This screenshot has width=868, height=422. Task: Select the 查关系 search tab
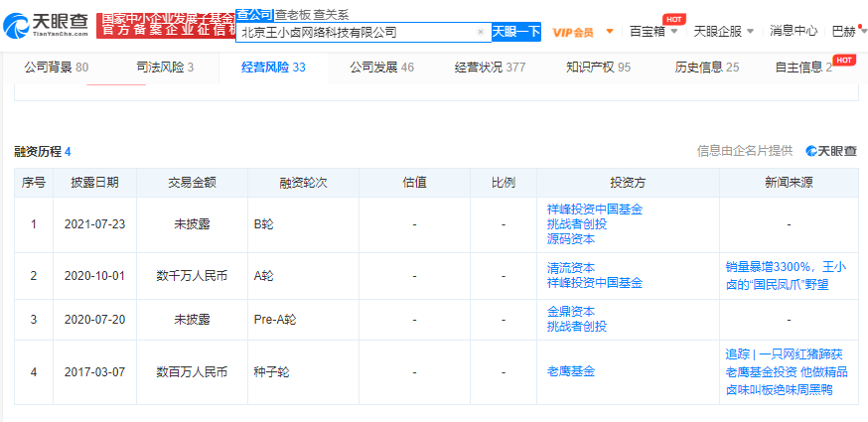(331, 15)
